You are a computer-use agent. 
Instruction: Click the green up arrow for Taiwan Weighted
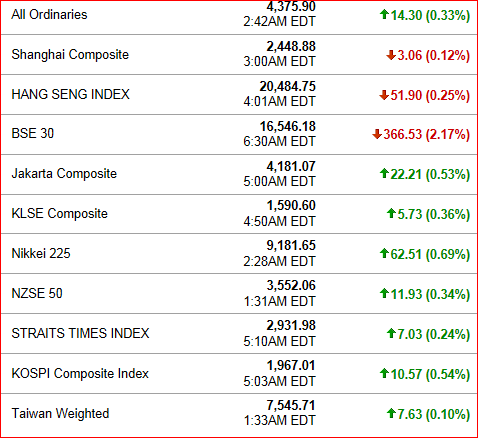(x=391, y=413)
